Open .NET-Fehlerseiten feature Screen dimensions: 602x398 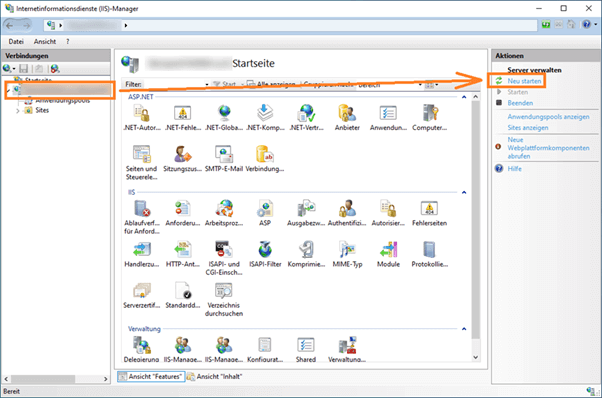pos(183,117)
